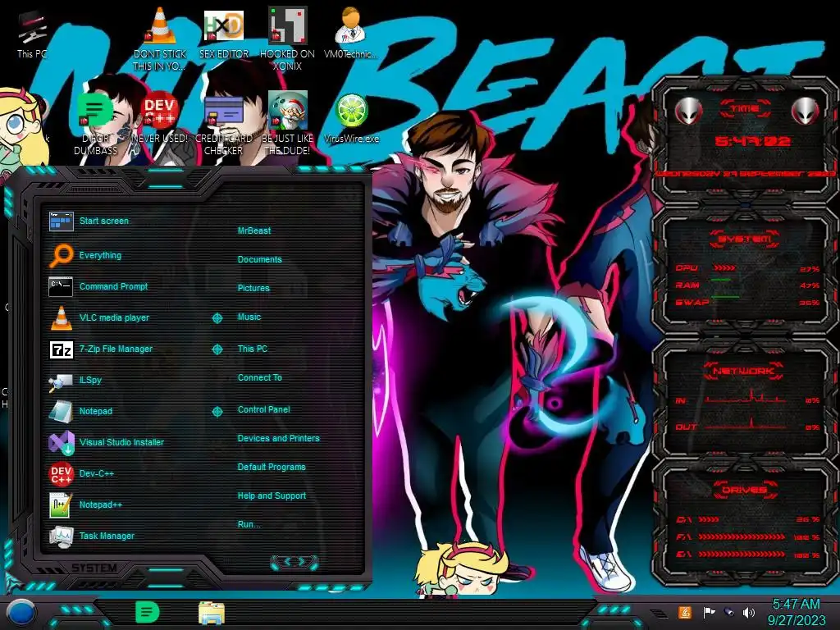Click the SWAP 35% readout in the SYSTEM widget

(x=810, y=303)
